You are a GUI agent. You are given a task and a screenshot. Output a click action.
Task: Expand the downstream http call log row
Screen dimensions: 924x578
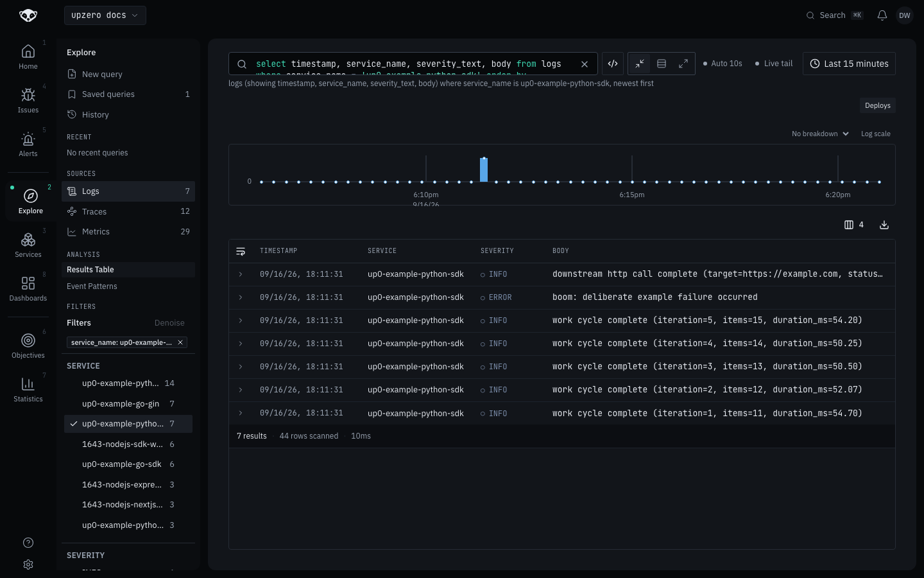click(x=241, y=274)
